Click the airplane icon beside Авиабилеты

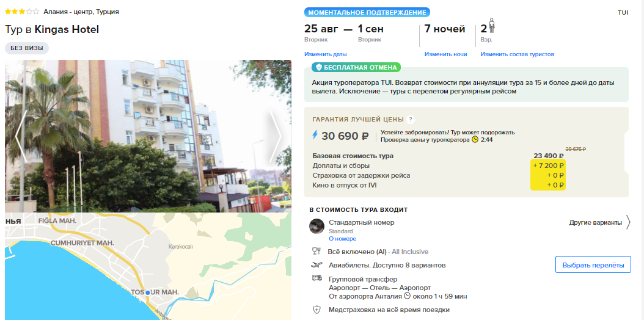(x=317, y=265)
